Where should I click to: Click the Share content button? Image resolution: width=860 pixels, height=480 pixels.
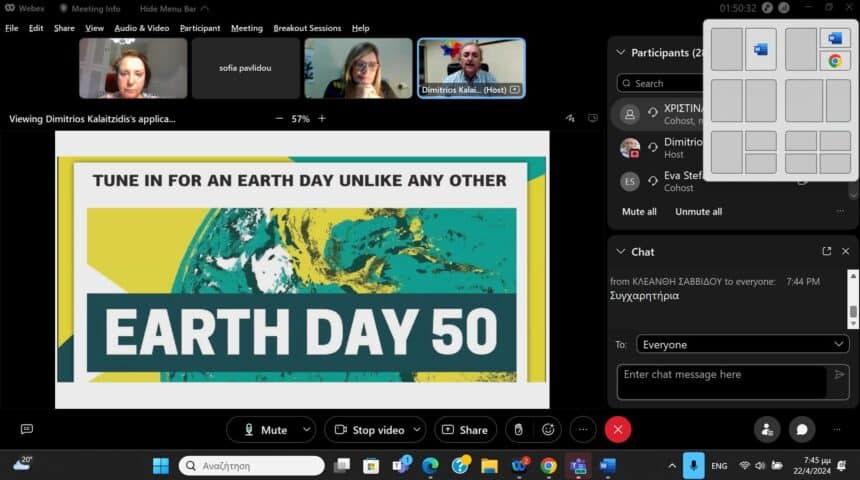click(x=465, y=430)
